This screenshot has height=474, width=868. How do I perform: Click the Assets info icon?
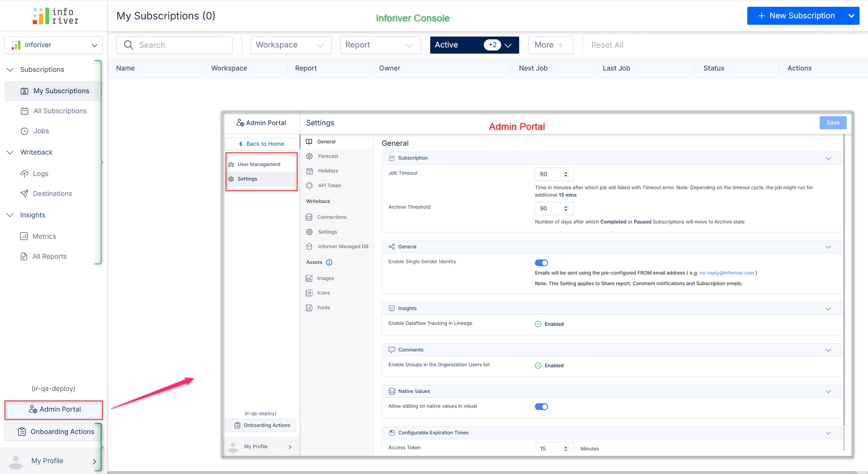329,262
